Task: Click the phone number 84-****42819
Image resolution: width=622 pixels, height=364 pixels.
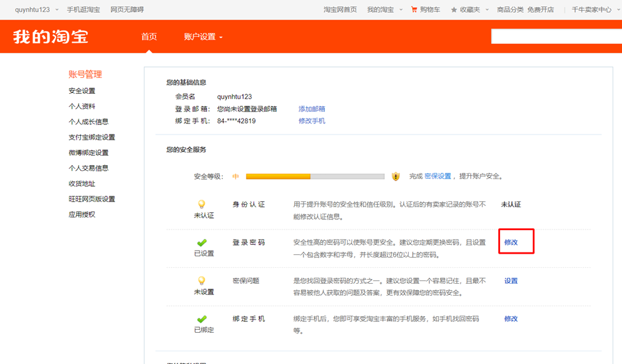Action: click(x=237, y=121)
